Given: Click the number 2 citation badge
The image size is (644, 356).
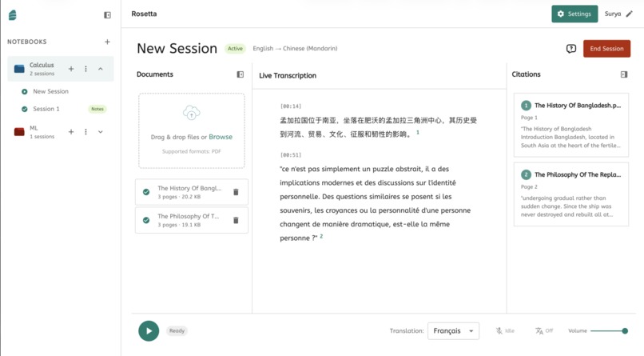Looking at the screenshot, I should 526,174.
